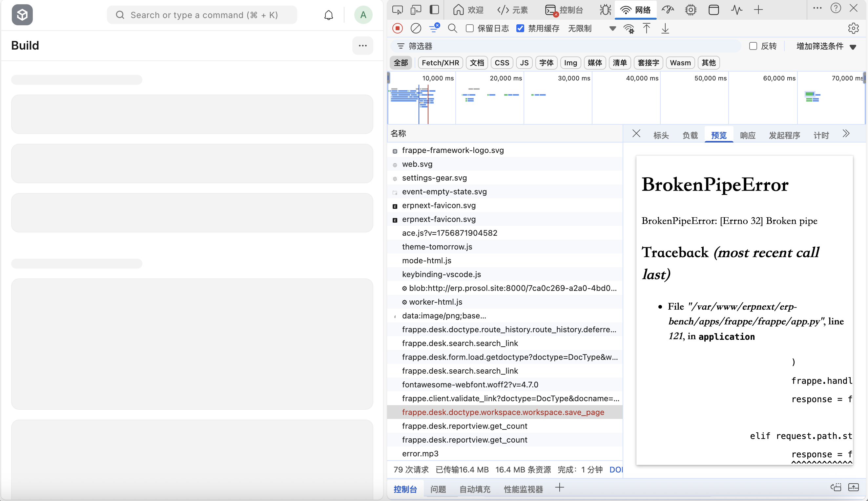This screenshot has height=501, width=868.
Task: Open the 元素 tab
Action: (x=512, y=10)
